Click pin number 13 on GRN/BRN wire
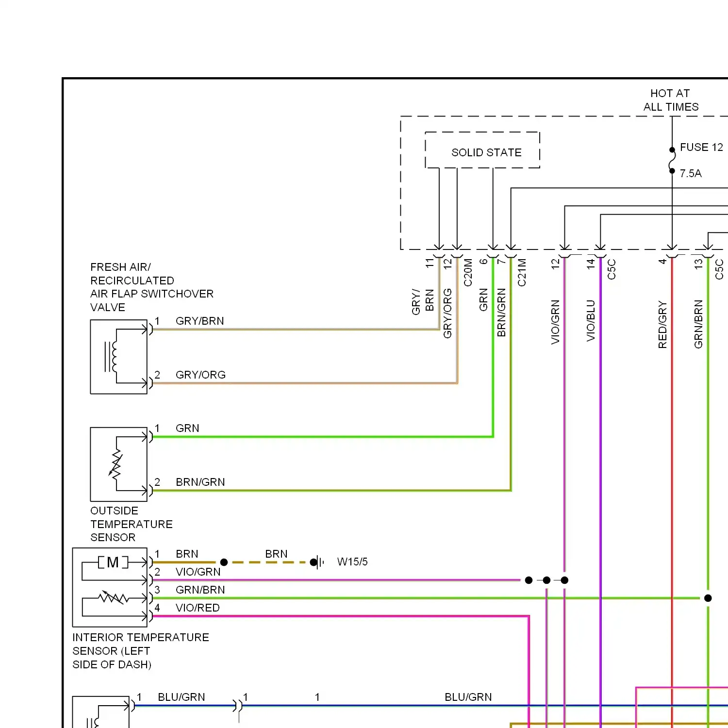 [x=698, y=264]
